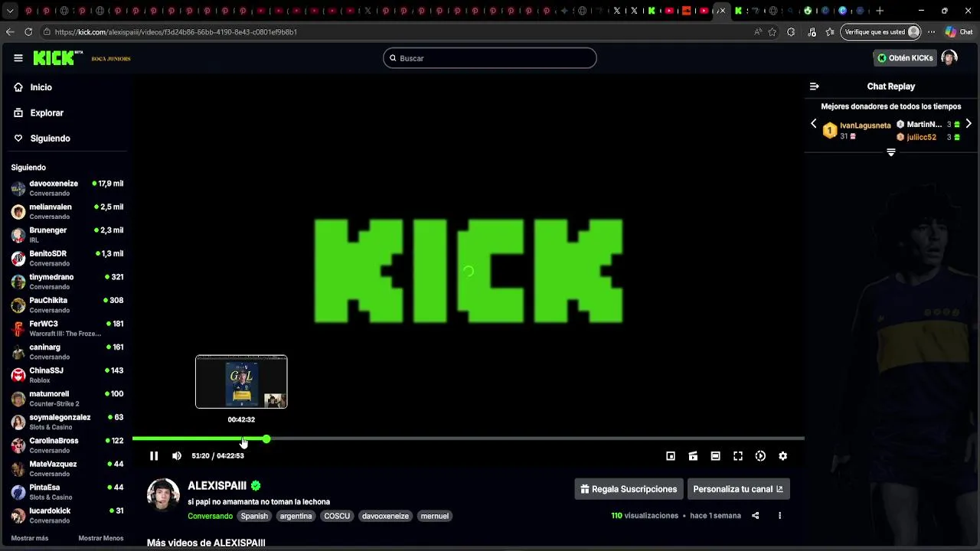The width and height of the screenshot is (980, 551).
Task: Focus the Buscar search field
Action: [490, 58]
